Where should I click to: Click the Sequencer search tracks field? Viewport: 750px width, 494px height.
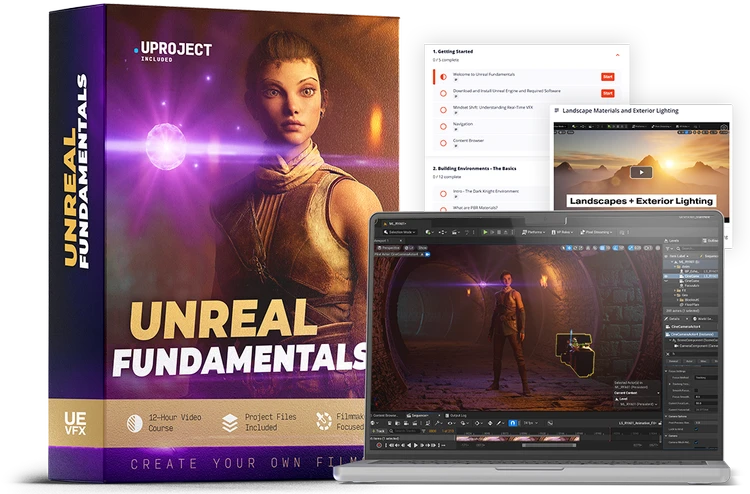pos(405,431)
